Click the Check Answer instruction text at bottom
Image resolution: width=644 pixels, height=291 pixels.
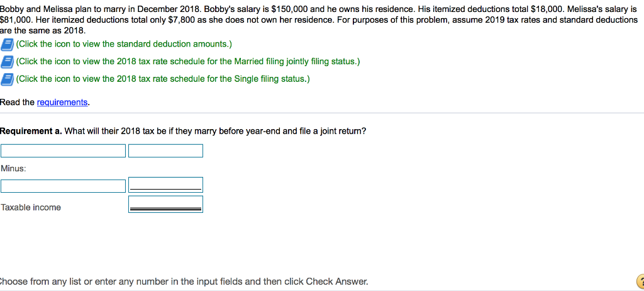click(184, 282)
